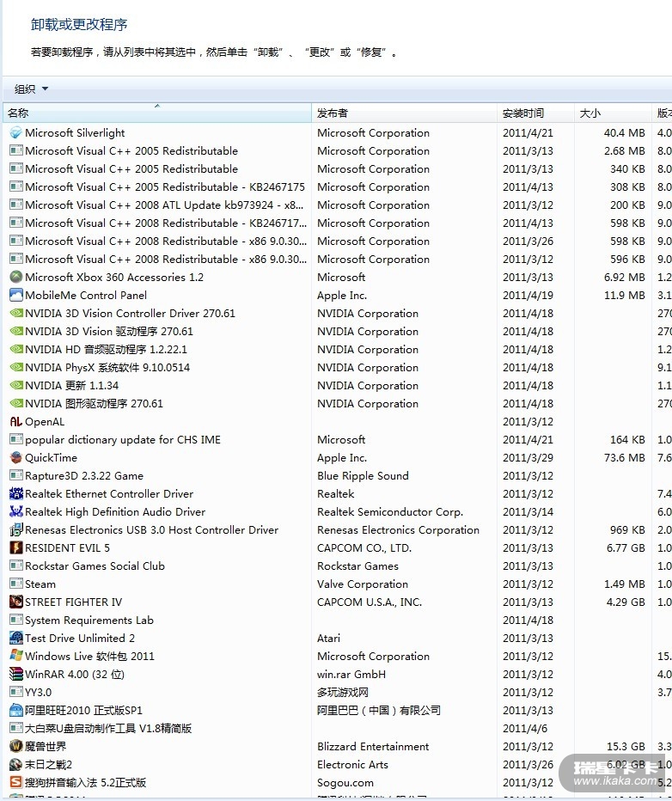672x801 pixels.
Task: Open the 组织 dropdown menu
Action: point(31,89)
